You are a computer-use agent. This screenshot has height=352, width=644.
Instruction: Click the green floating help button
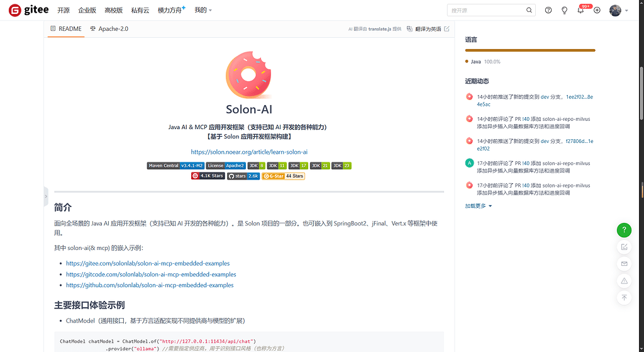(x=625, y=230)
